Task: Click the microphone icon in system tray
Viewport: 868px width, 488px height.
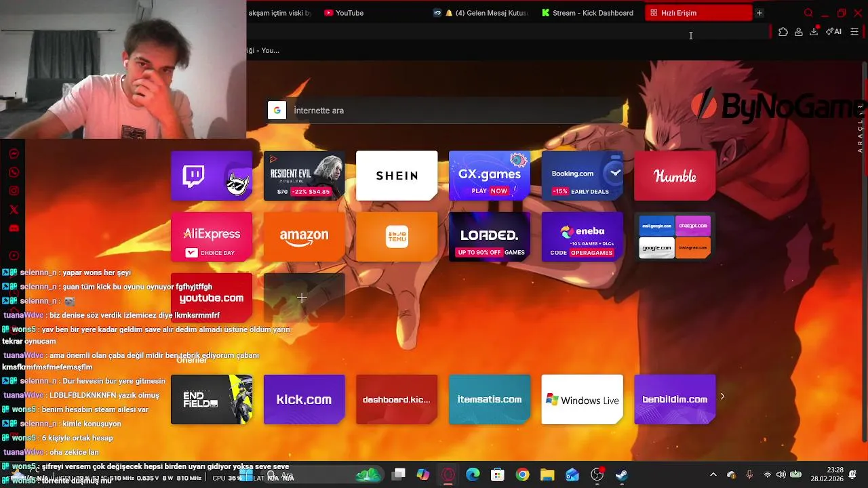Action: click(749, 474)
